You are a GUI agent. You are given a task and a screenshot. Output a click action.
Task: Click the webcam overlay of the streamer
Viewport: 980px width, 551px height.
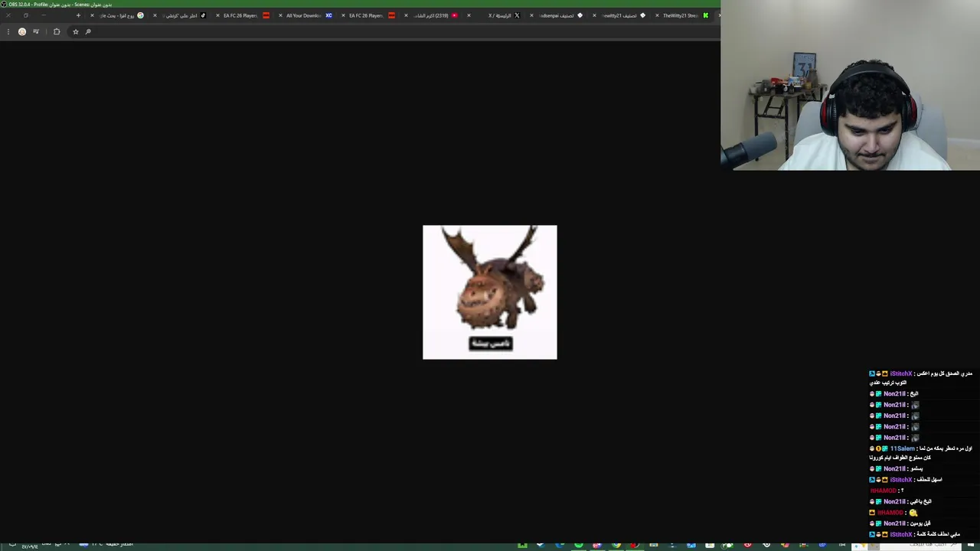pos(850,85)
